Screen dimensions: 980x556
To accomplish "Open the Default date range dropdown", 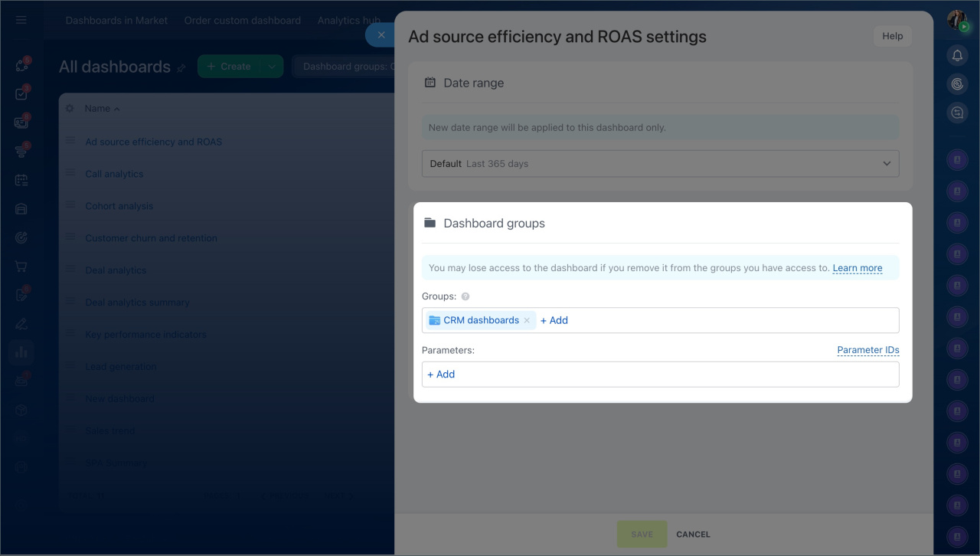I will [660, 164].
